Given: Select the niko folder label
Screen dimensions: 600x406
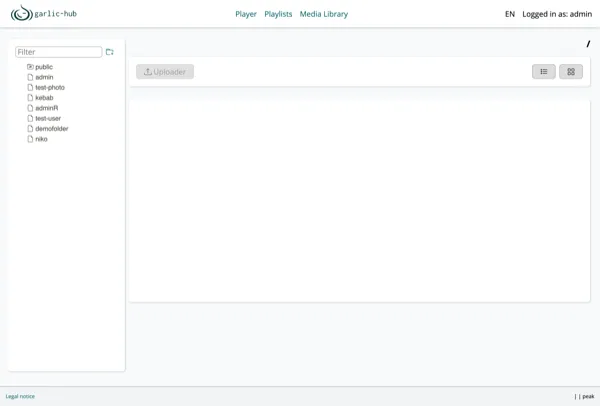Looking at the screenshot, I should (41, 139).
